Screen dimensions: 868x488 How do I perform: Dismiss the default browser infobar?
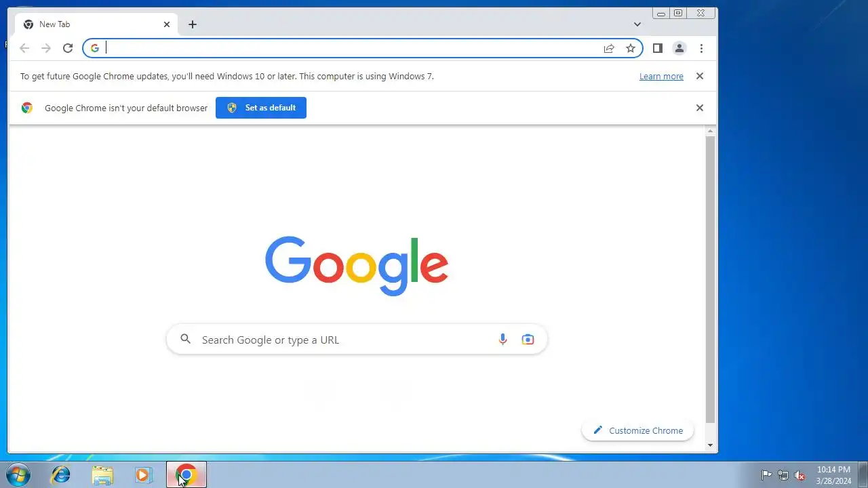(x=700, y=108)
